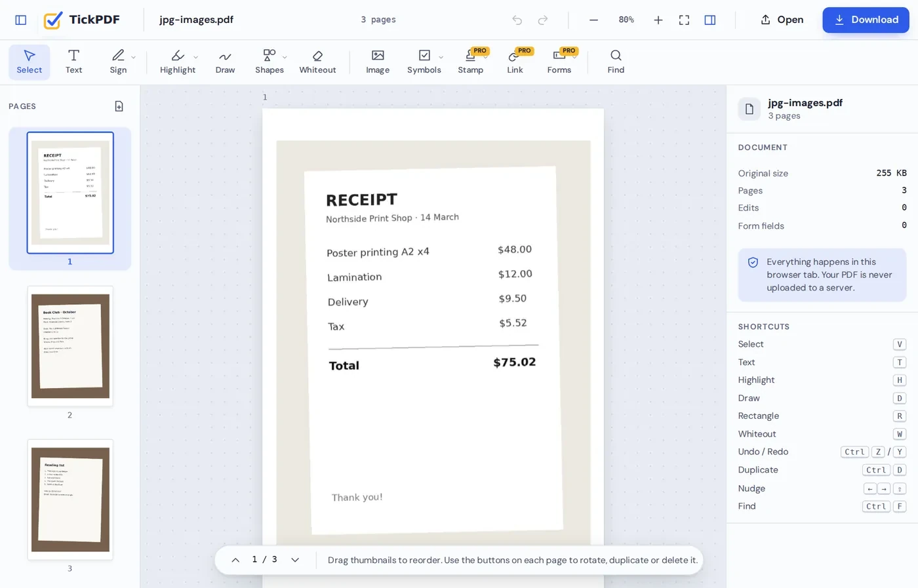
Task: Zoom in with the plus icon
Action: click(658, 20)
